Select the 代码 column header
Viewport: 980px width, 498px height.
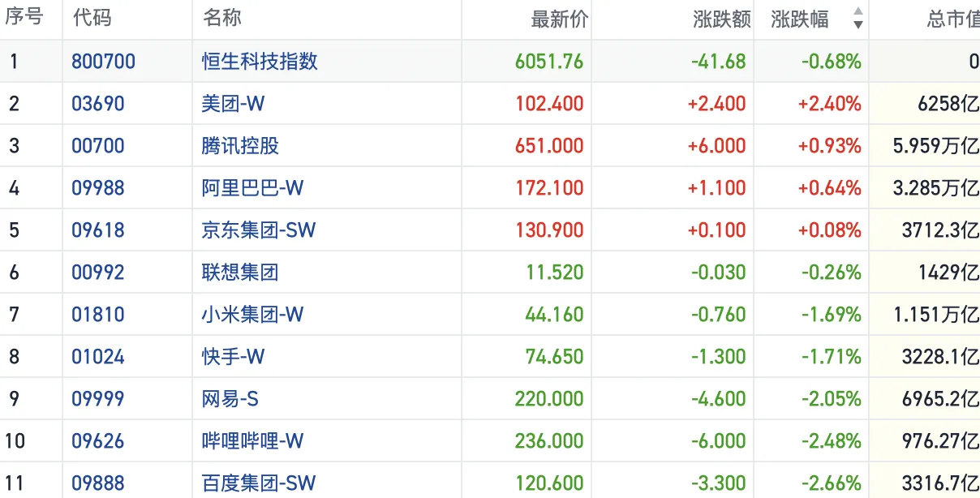point(92,19)
